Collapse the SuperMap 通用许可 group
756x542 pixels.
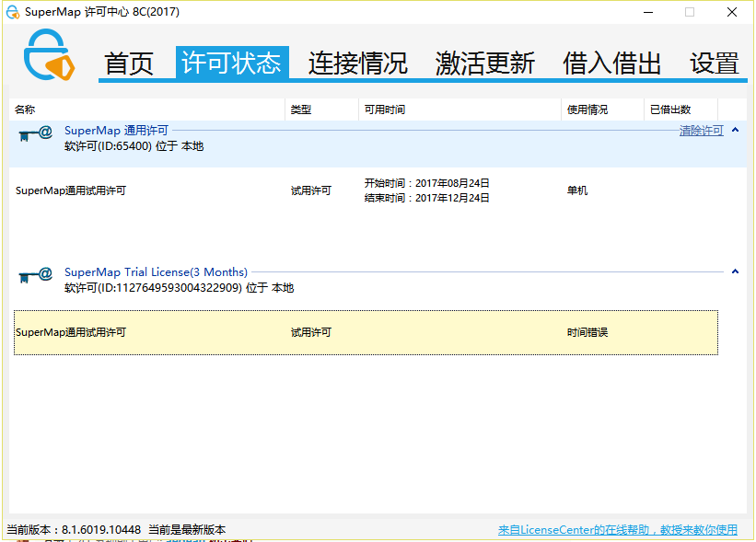click(735, 130)
